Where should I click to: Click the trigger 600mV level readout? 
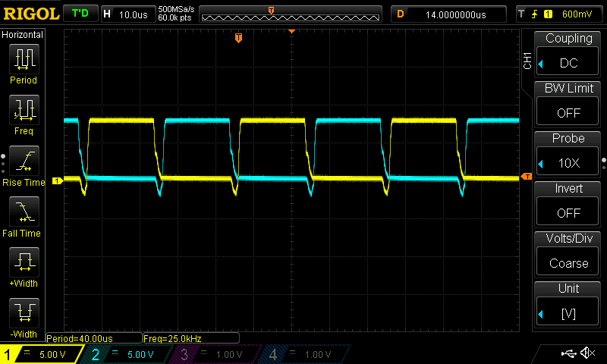coord(577,14)
